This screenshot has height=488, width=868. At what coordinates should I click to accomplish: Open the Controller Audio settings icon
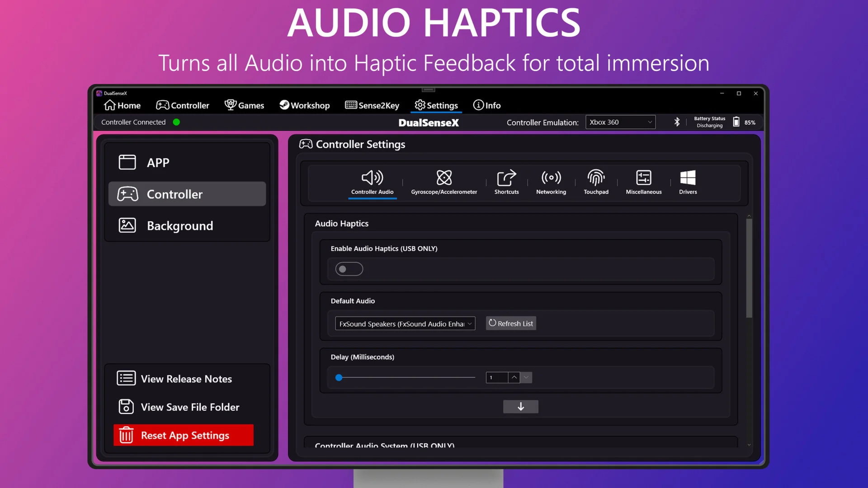tap(372, 178)
